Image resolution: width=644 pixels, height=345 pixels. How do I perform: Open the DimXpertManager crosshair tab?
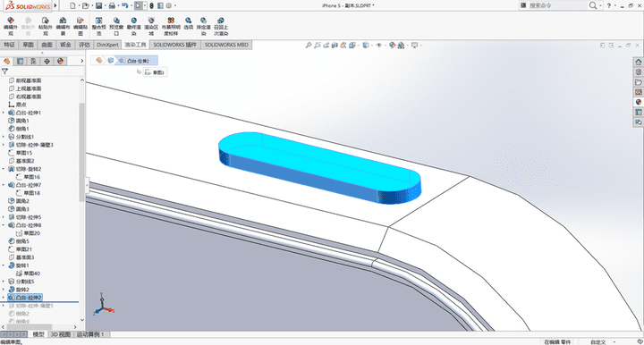point(47,61)
